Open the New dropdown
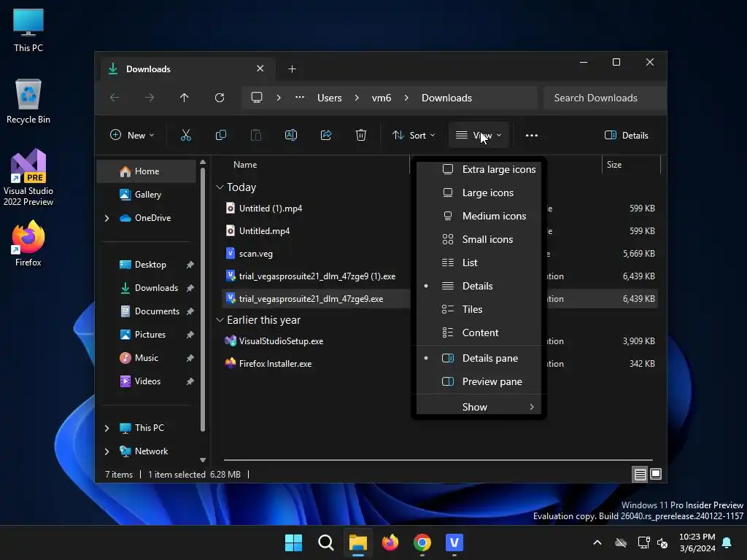The image size is (747, 560). tap(132, 135)
